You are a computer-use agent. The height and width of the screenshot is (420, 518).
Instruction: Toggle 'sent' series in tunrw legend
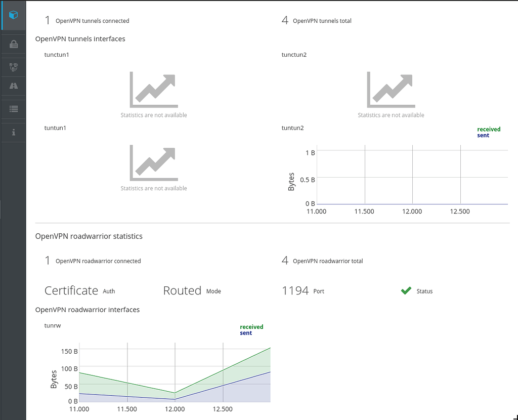[x=246, y=333]
